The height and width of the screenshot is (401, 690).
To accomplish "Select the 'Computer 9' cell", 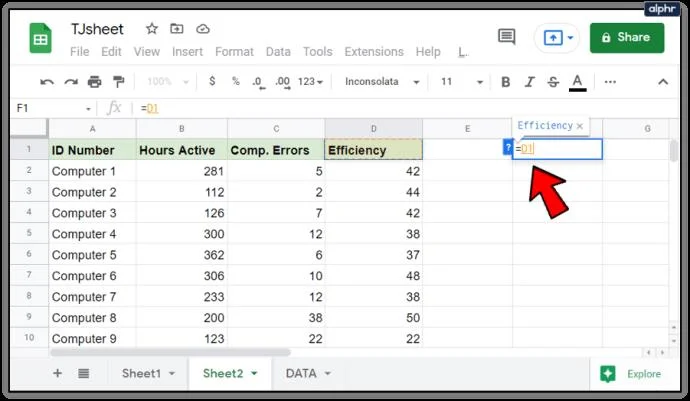I will pyautogui.click(x=92, y=338).
